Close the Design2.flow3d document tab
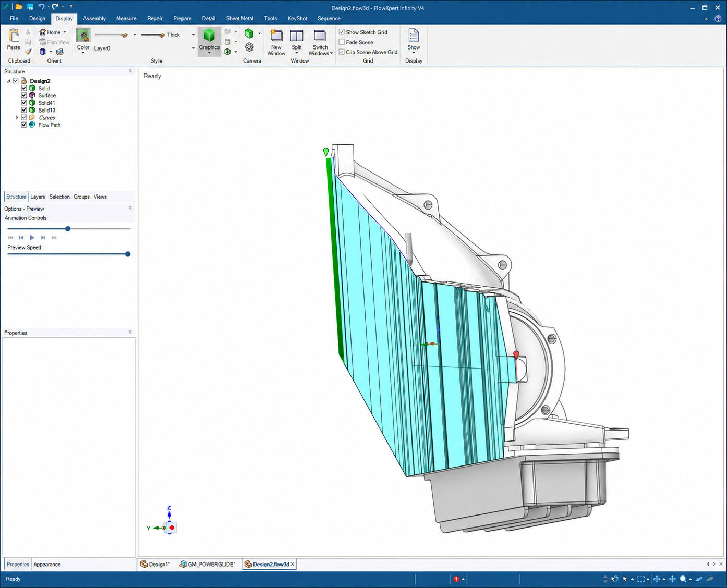 point(293,564)
